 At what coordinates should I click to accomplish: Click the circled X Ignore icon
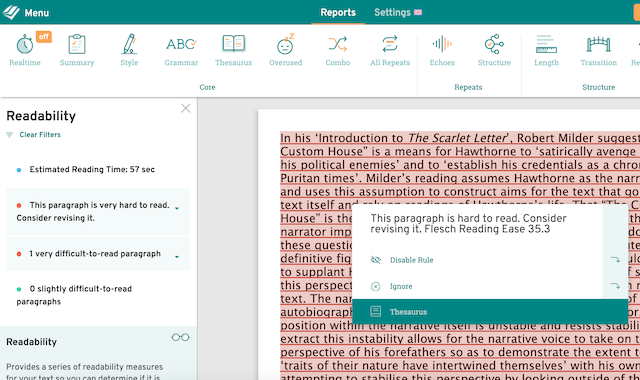coord(376,287)
